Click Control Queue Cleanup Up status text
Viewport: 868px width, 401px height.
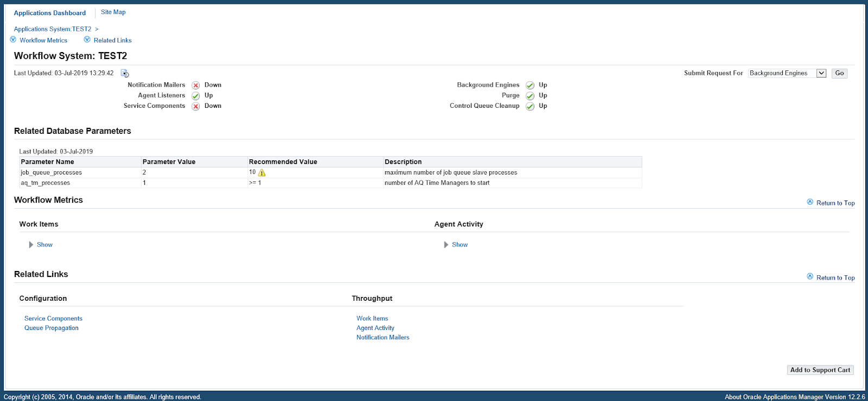click(x=542, y=106)
